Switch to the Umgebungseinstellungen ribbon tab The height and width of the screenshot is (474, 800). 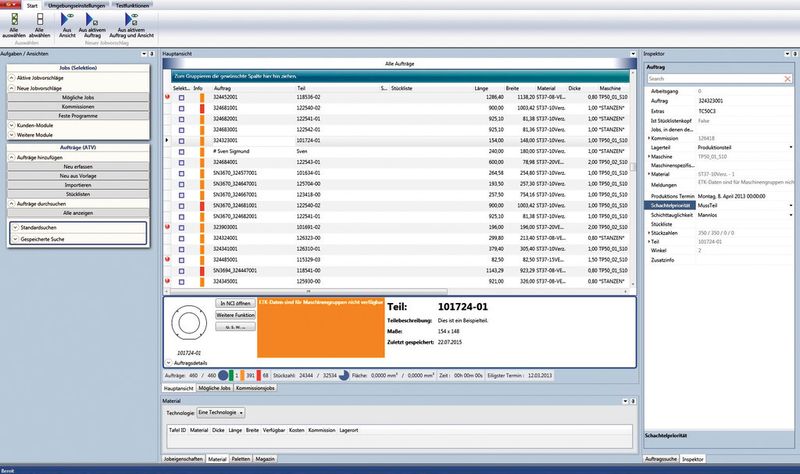[x=77, y=5]
